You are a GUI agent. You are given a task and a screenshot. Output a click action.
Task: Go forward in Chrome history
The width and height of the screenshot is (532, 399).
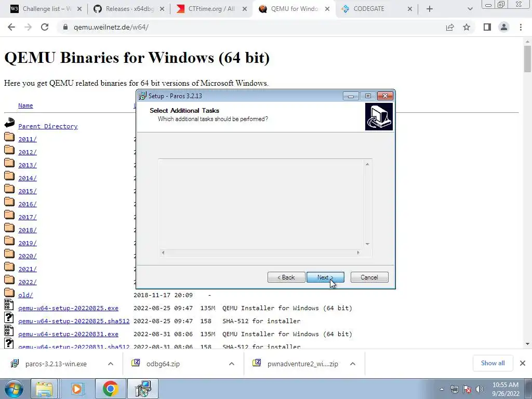click(28, 27)
